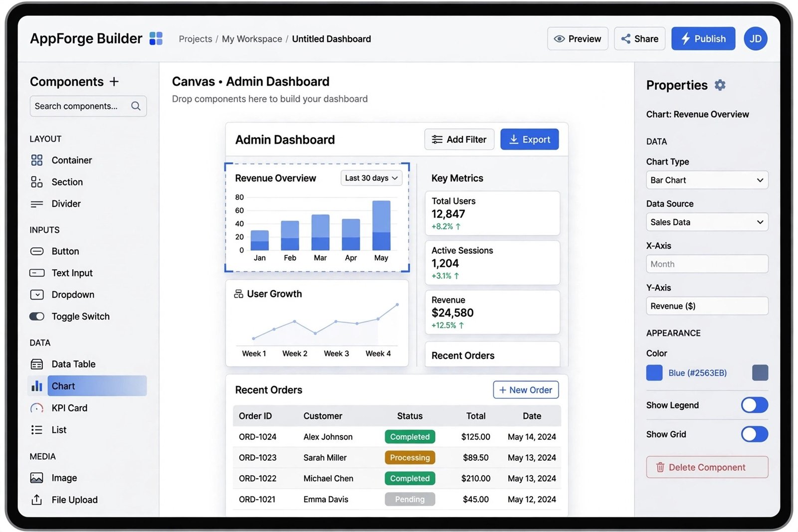Select KPI Card label in sidebar
Screen dimensions: 798x532
69,408
